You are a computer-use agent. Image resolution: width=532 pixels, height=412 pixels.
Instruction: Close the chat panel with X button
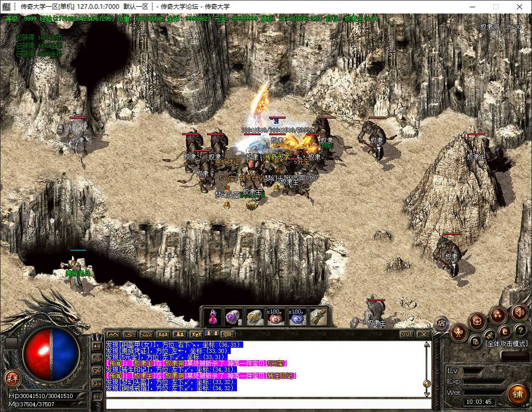(424, 334)
